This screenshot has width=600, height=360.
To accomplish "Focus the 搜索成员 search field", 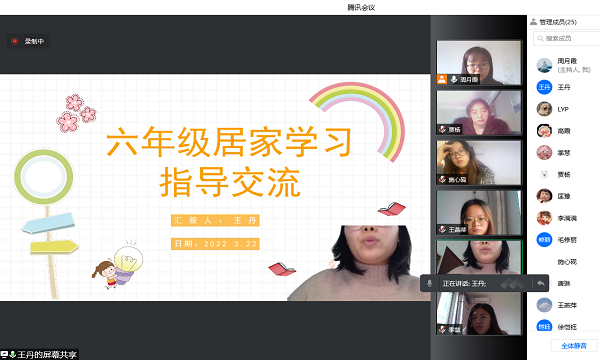I will click(566, 38).
